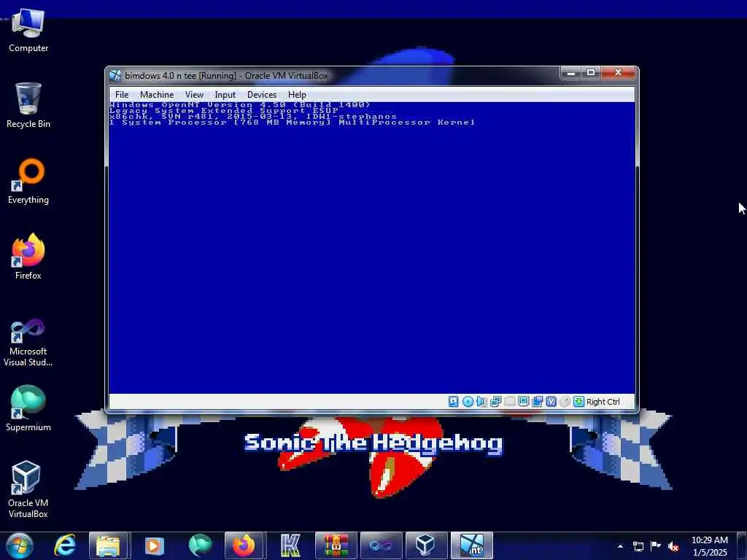
Task: Select the Oracle VM VirtualBox desktop shortcut
Action: point(28,489)
